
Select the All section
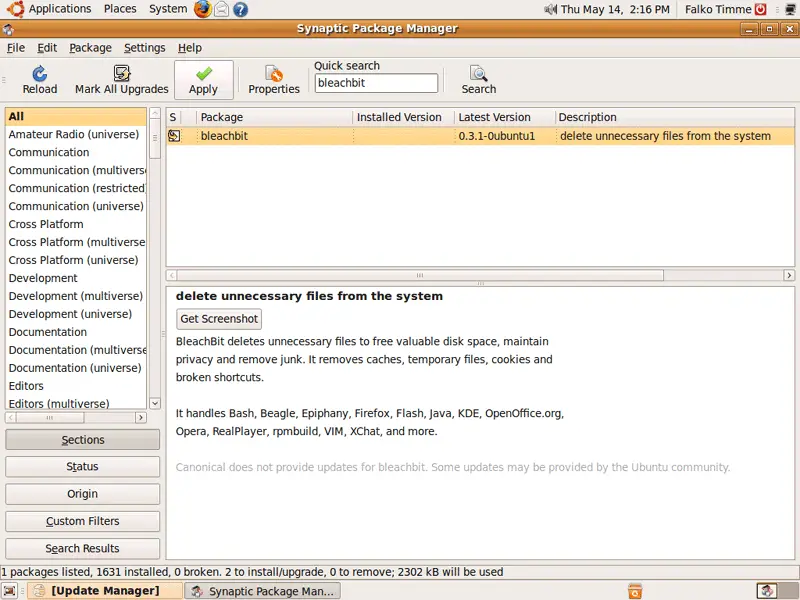[x=76, y=116]
